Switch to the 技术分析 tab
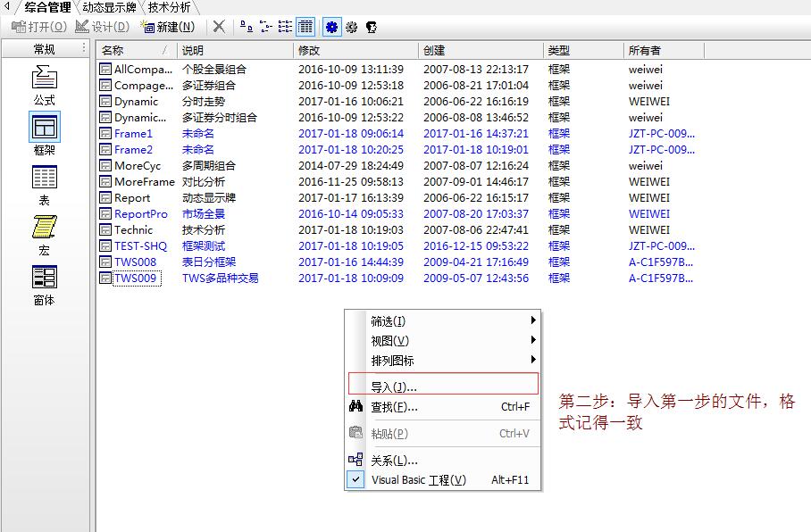The image size is (811, 532). point(169,7)
